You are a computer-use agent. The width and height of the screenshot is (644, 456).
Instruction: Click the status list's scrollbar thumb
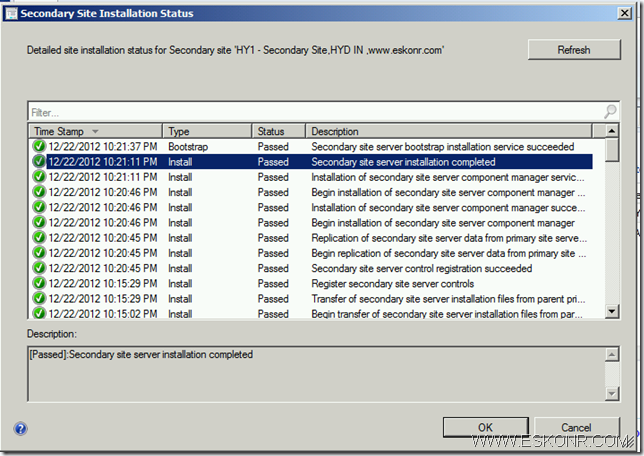pyautogui.click(x=612, y=150)
